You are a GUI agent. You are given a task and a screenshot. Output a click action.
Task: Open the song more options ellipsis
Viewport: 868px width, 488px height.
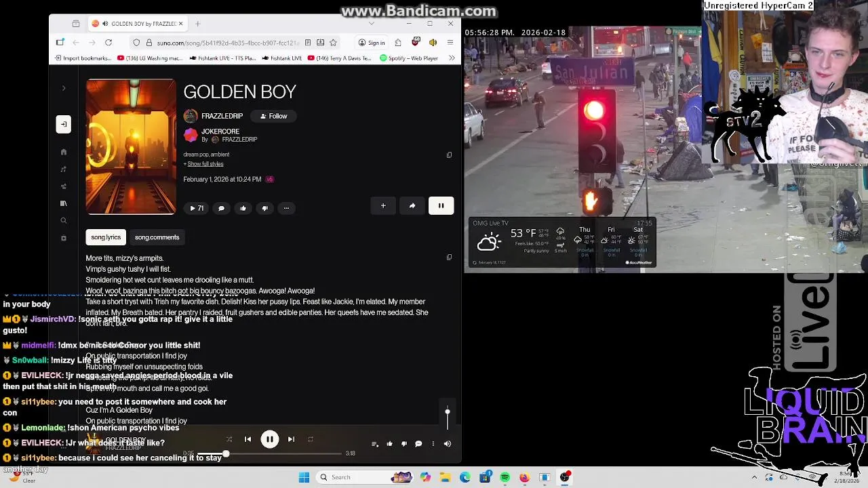[286, 208]
